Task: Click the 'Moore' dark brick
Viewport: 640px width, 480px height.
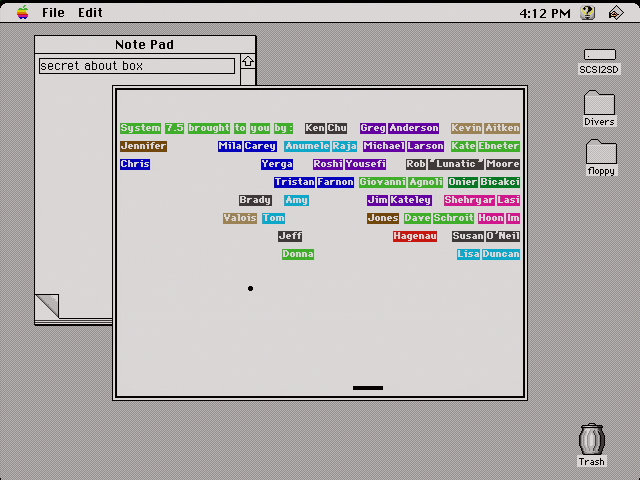Action: [502, 164]
